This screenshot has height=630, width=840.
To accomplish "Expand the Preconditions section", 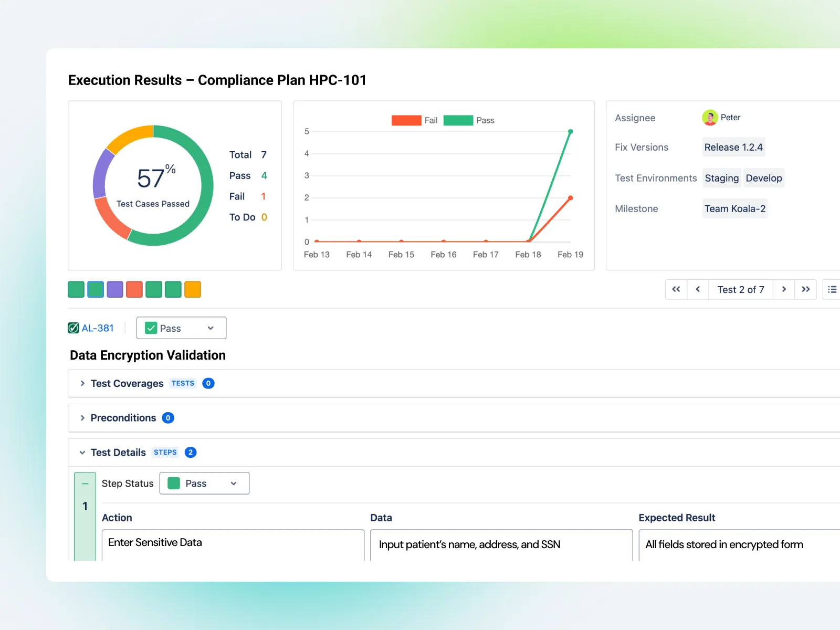I will click(x=82, y=418).
